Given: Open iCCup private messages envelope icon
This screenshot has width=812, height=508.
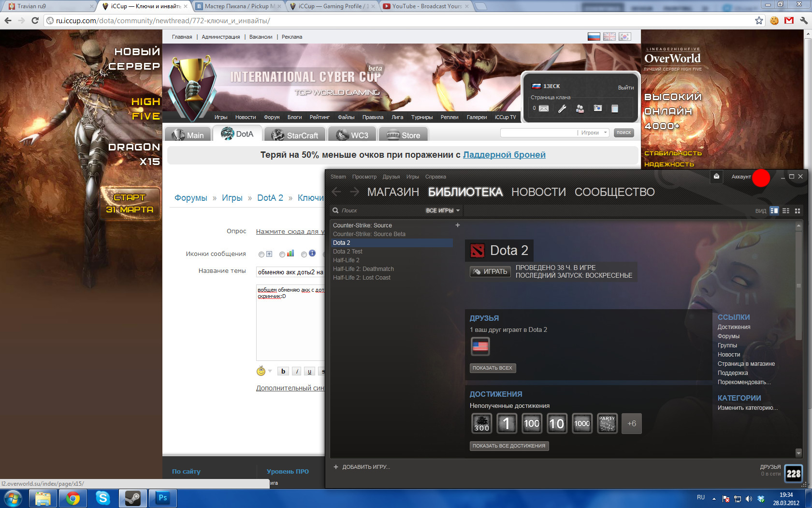Looking at the screenshot, I should (544, 108).
